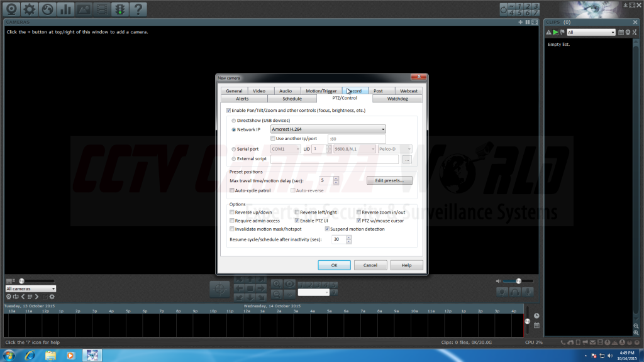Click the green play icon in Clips panel

pos(555,32)
